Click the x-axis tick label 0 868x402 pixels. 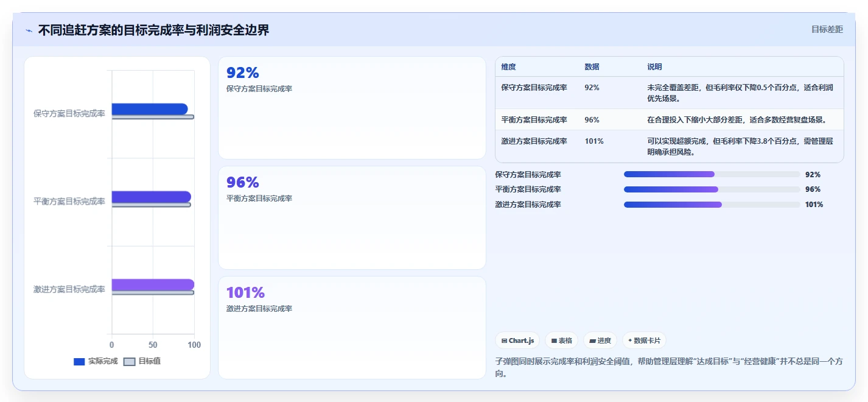(x=111, y=345)
